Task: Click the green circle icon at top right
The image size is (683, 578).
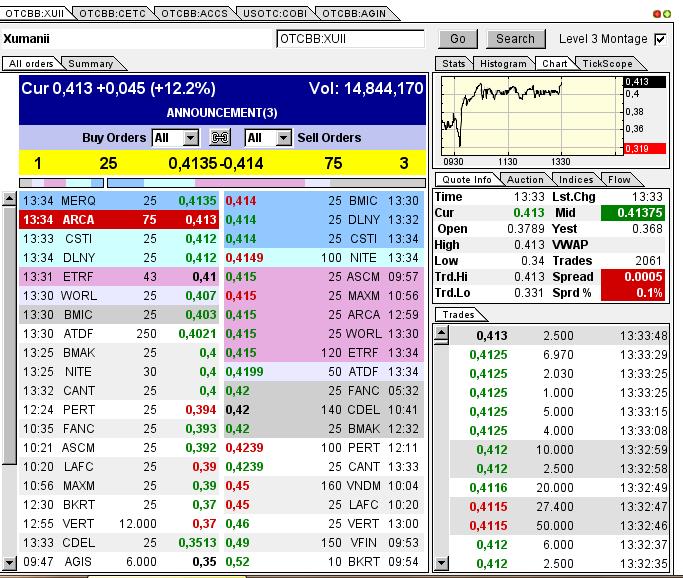Action: tap(666, 14)
